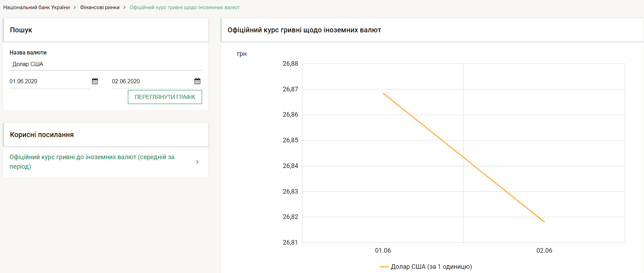Focus the 02.06.2020 end date field
The width and height of the screenshot is (644, 273).
click(x=152, y=82)
